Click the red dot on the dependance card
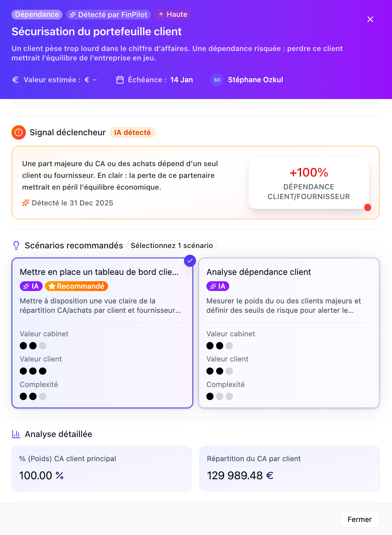The height and width of the screenshot is (535, 392). [367, 207]
